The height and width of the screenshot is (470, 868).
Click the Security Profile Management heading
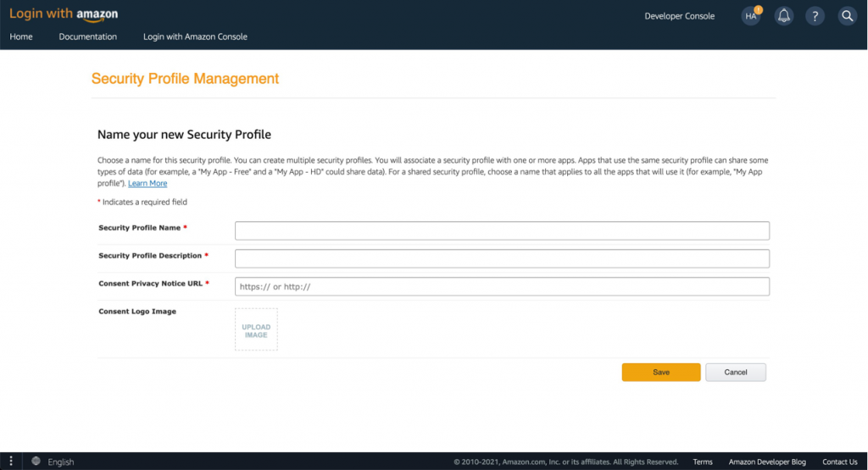coord(185,79)
